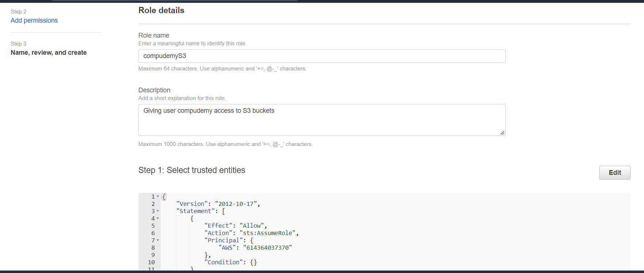Click the Effect Allow value in the policy

(x=252, y=226)
